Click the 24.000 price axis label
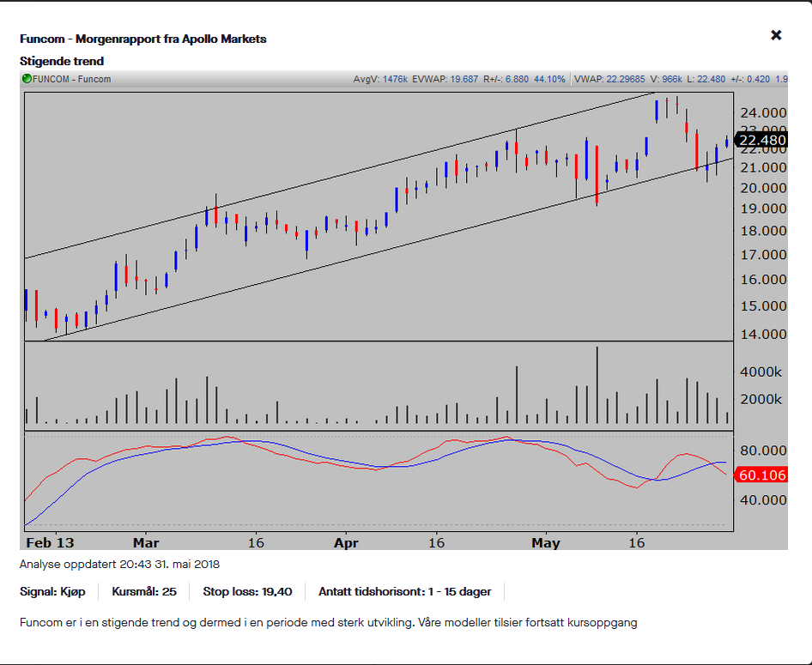This screenshot has height=665, width=812. (x=763, y=112)
